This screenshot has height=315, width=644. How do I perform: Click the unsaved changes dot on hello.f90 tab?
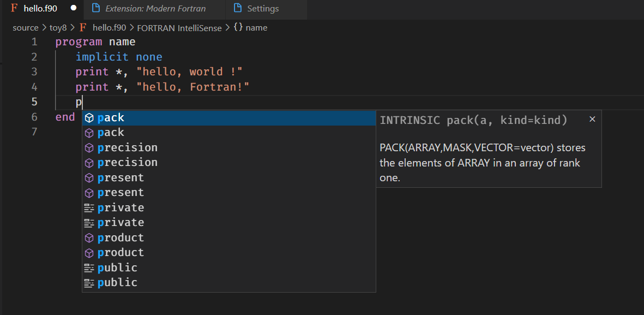[74, 8]
